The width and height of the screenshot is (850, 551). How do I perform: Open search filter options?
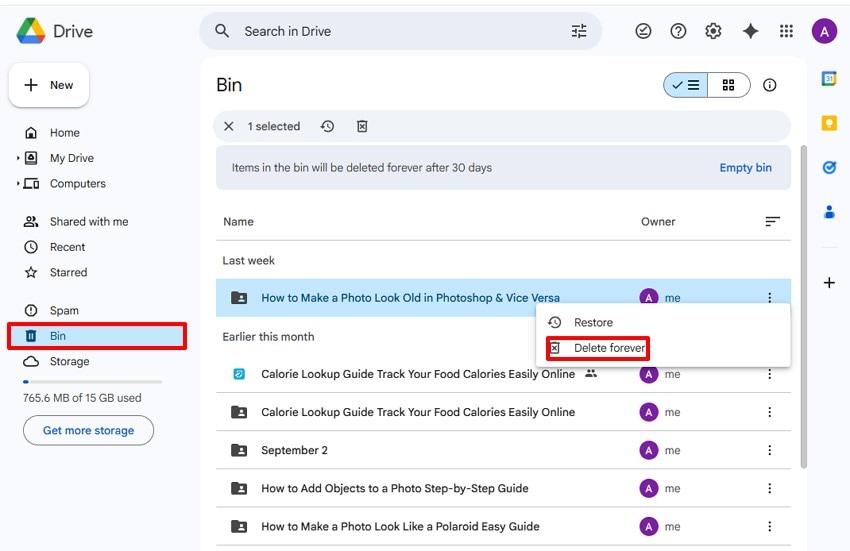point(579,31)
